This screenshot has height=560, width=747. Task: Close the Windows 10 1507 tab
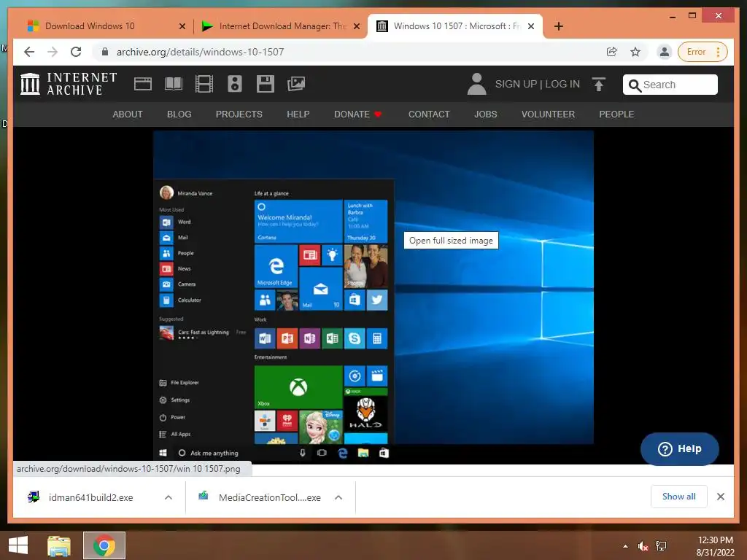[531, 26]
